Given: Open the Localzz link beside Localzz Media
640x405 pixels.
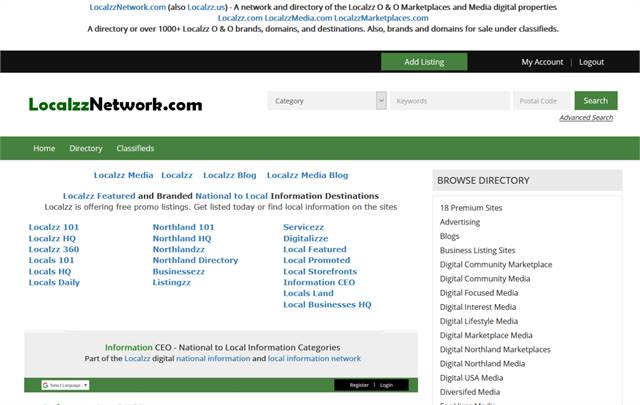Looking at the screenshot, I should (x=177, y=175).
